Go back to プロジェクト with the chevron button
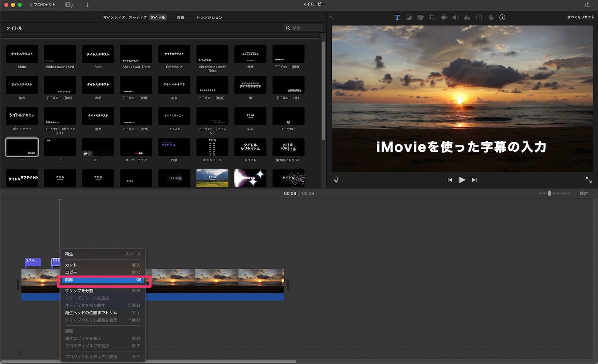The height and width of the screenshot is (364, 598). [x=43, y=5]
